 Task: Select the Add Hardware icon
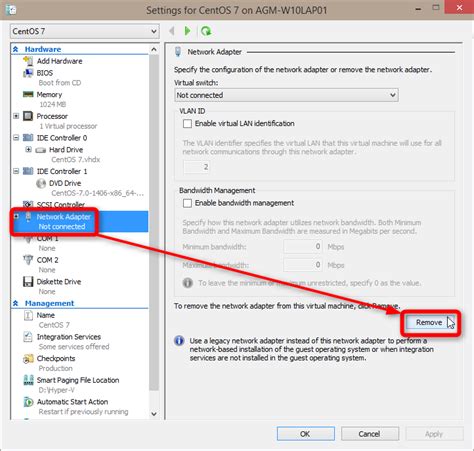[x=28, y=61]
